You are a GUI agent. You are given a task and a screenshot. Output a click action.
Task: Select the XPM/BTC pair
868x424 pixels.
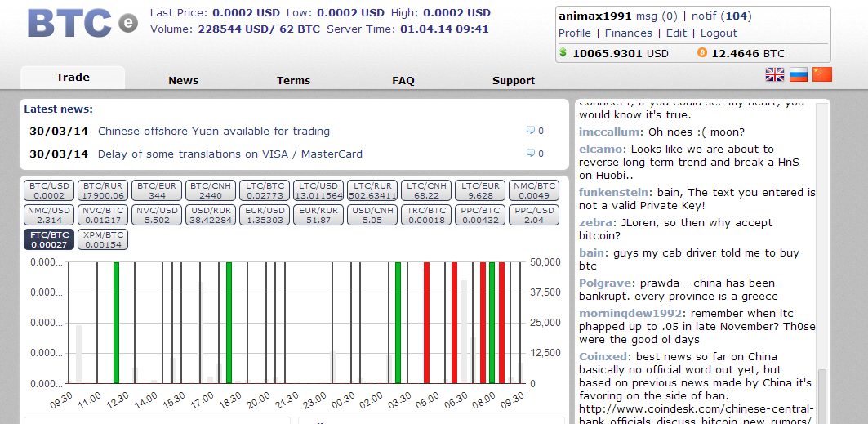tap(103, 239)
